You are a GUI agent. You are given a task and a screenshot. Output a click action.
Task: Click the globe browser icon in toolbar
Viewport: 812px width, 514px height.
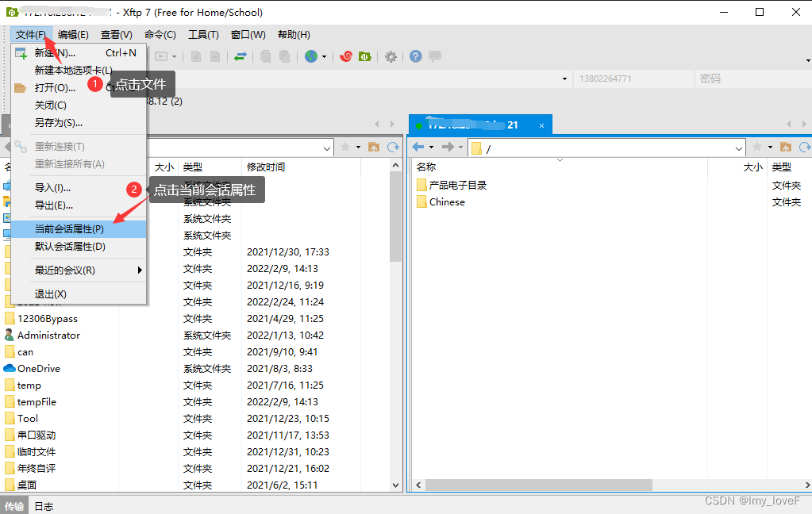click(x=310, y=56)
